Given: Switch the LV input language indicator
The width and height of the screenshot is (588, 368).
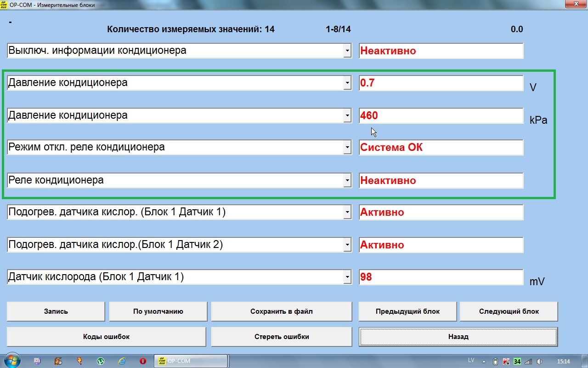Looking at the screenshot, I should [471, 360].
